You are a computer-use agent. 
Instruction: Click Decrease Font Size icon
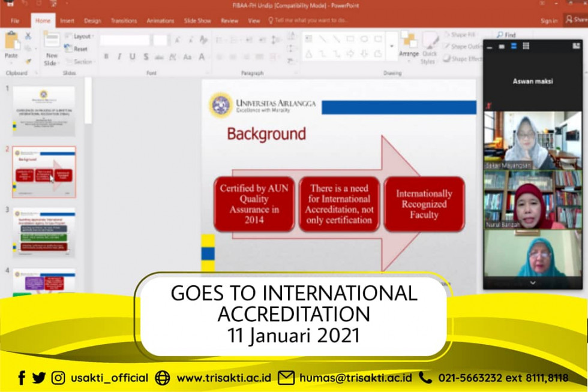(x=191, y=40)
